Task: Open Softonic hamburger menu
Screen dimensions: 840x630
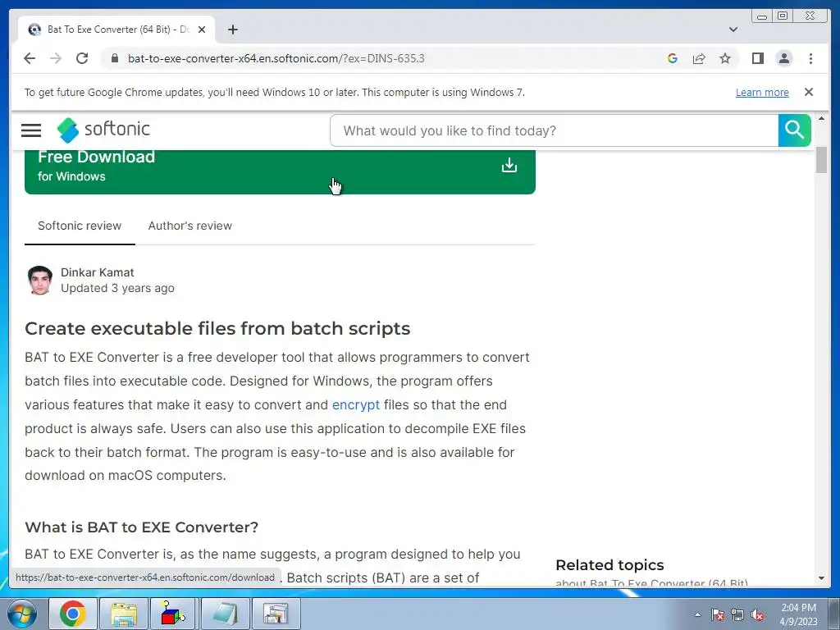Action: click(31, 130)
